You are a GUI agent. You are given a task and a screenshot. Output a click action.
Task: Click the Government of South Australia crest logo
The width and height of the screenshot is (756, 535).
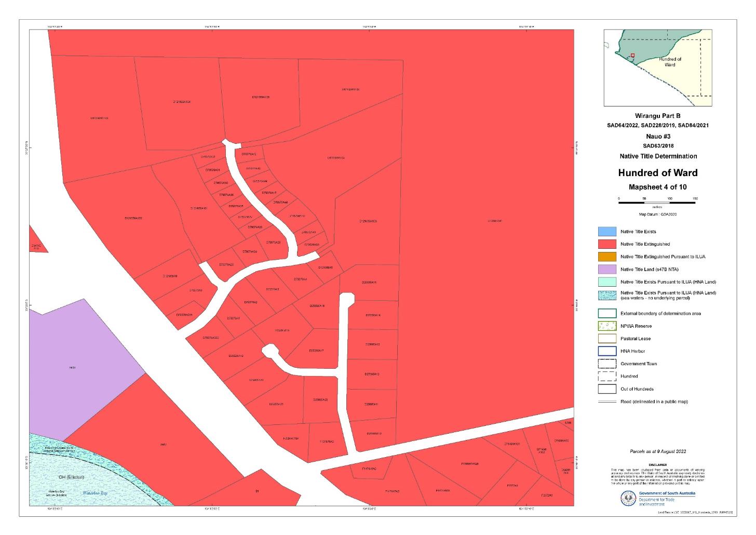(x=629, y=499)
